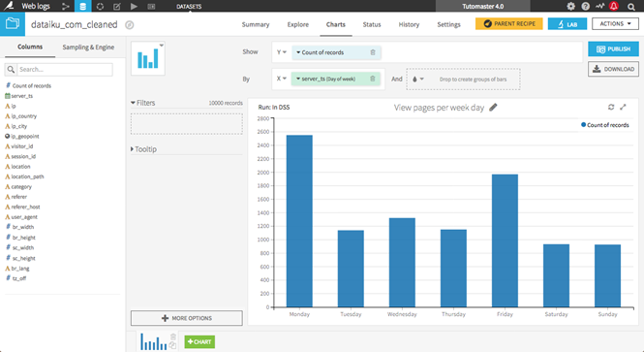Click the LAB button
This screenshot has height=352, width=644.
pyautogui.click(x=567, y=24)
